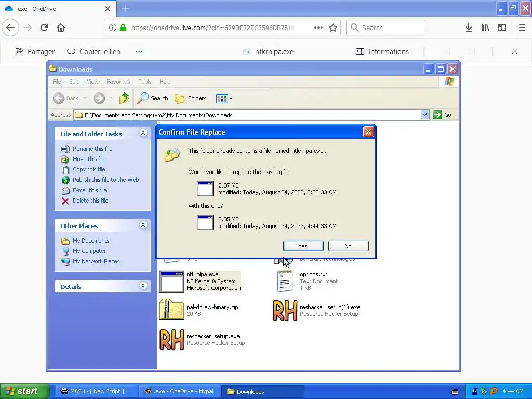Close the Confirm File Replace dialog
The width and height of the screenshot is (532, 399).
tap(368, 131)
